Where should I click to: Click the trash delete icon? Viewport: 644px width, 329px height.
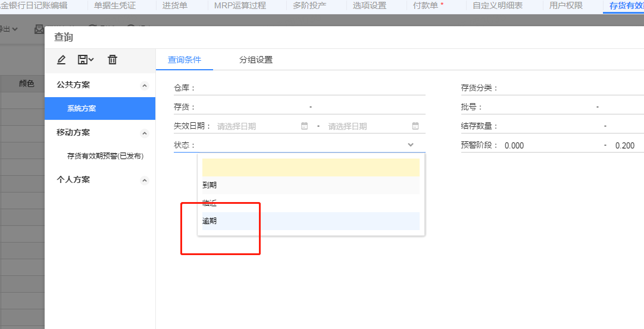pyautogui.click(x=112, y=60)
